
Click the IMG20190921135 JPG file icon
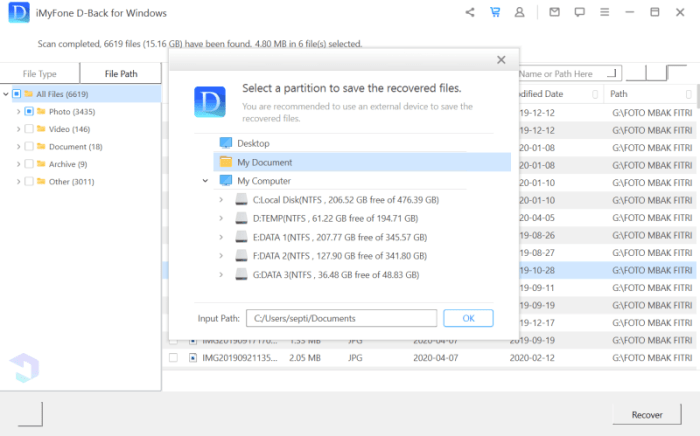point(192,357)
